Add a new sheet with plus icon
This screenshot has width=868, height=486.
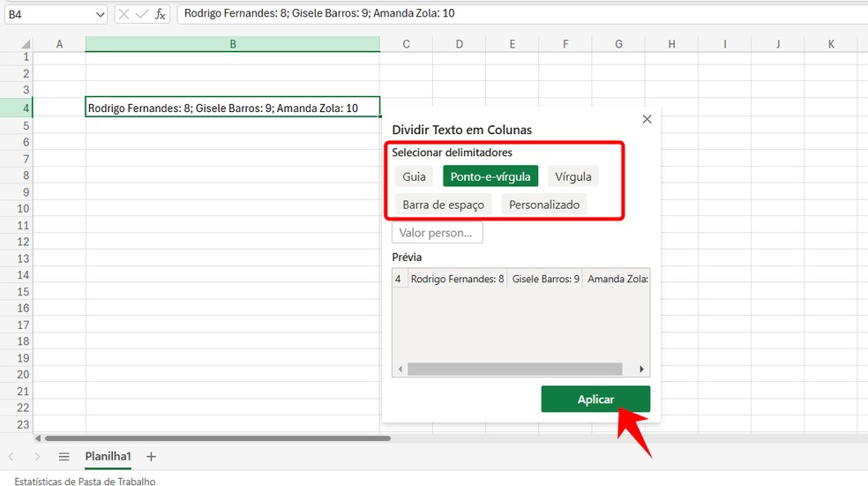tap(151, 457)
